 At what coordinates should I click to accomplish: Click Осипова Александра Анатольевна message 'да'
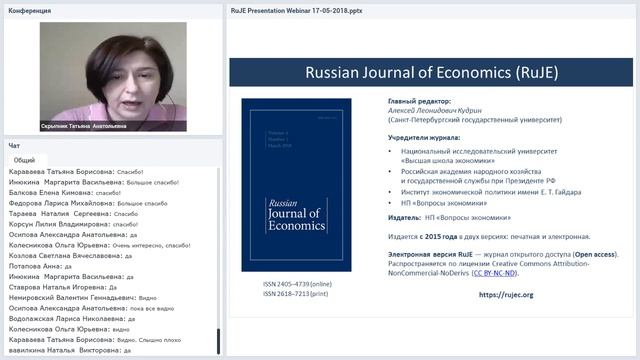[73, 235]
